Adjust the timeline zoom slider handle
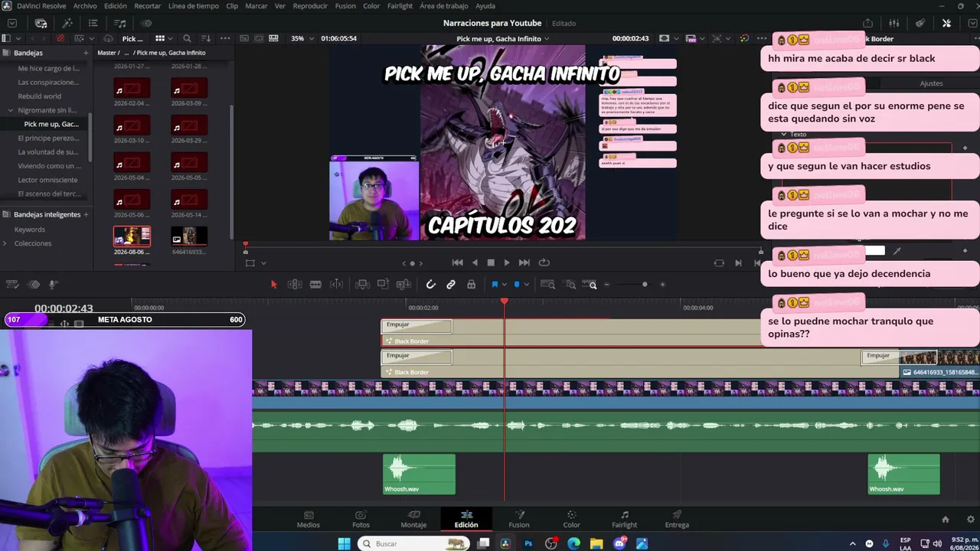The width and height of the screenshot is (980, 551). (x=645, y=285)
